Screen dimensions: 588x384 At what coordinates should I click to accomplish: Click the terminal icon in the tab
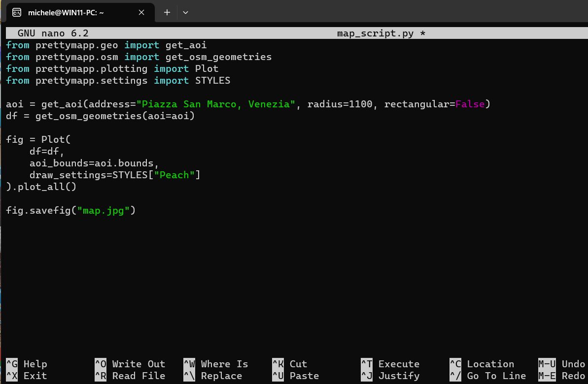point(16,12)
